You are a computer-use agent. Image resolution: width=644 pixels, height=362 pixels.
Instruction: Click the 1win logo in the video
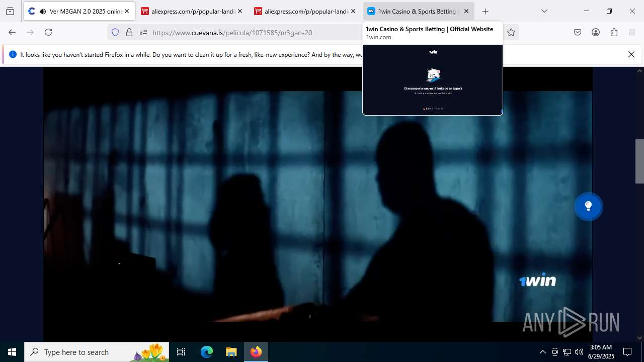coord(538,281)
